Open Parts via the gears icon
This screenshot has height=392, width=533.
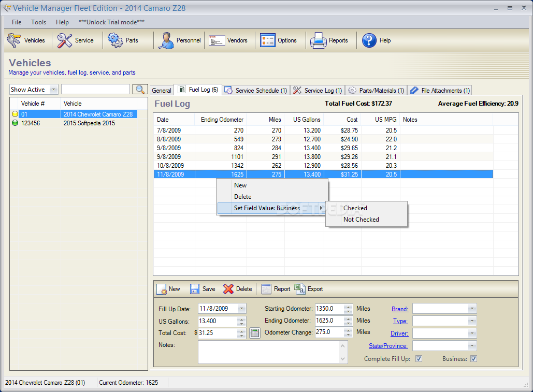pos(115,40)
